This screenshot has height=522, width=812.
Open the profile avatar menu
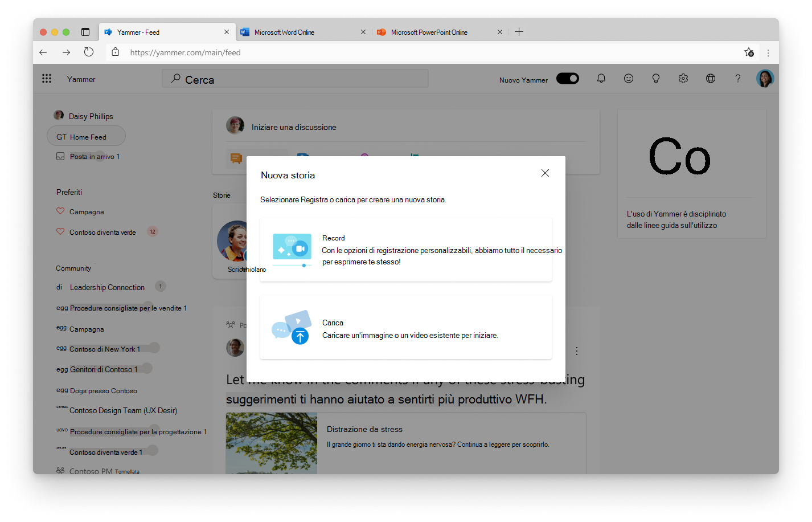[x=765, y=79]
